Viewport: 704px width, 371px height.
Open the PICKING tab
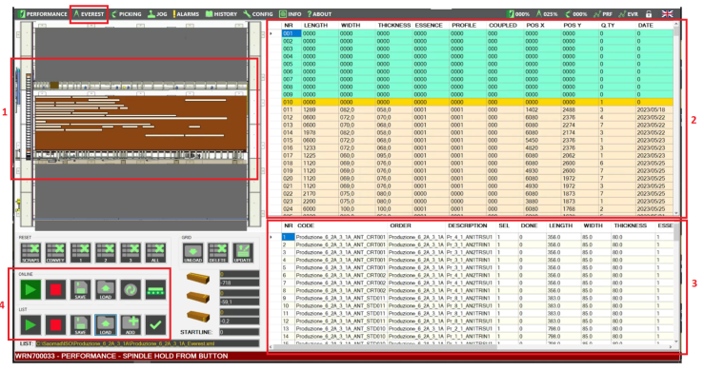coord(126,14)
